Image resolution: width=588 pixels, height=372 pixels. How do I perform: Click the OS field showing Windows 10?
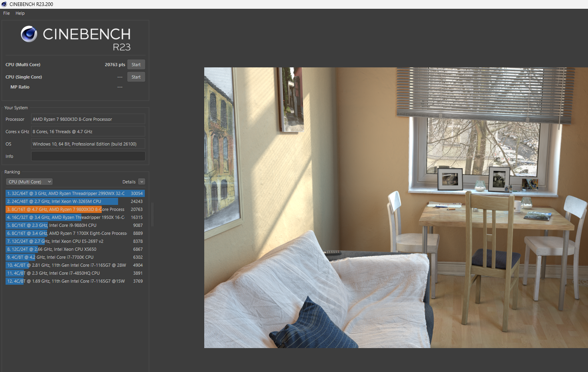pyautogui.click(x=88, y=144)
